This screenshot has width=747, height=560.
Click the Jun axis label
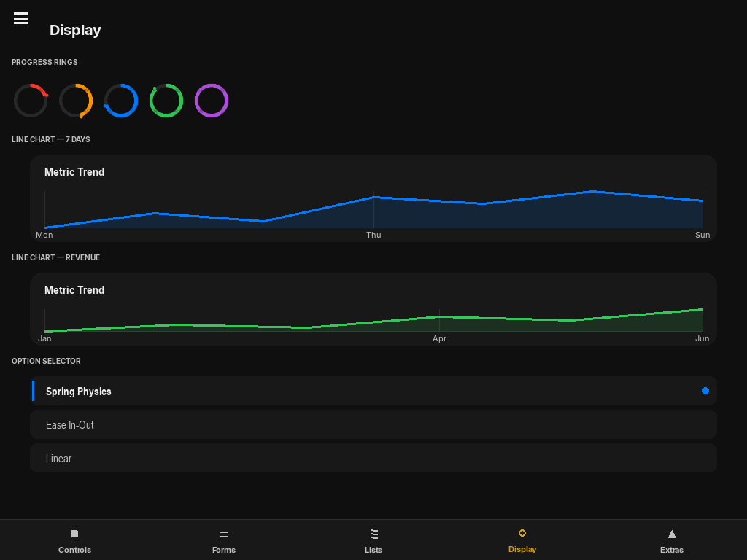coord(703,338)
